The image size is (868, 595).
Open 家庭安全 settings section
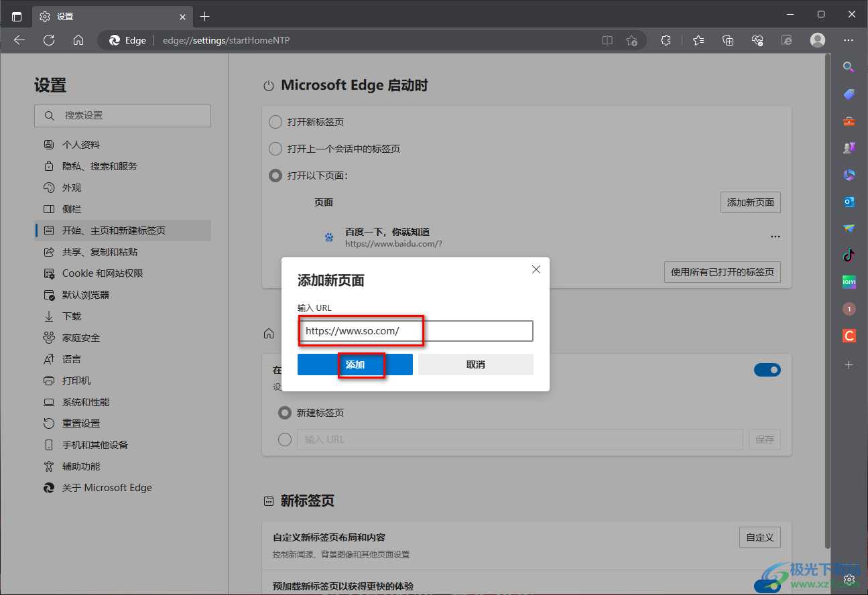point(123,338)
